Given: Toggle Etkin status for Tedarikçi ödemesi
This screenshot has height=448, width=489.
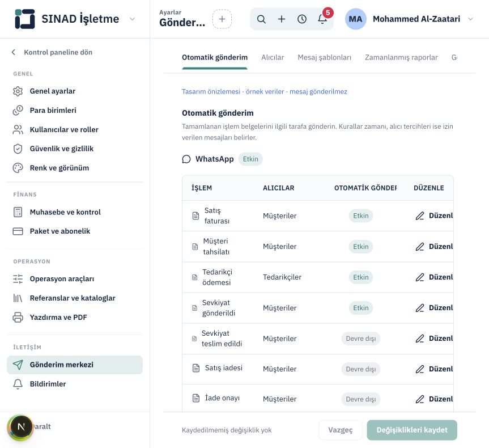Looking at the screenshot, I should (x=361, y=277).
